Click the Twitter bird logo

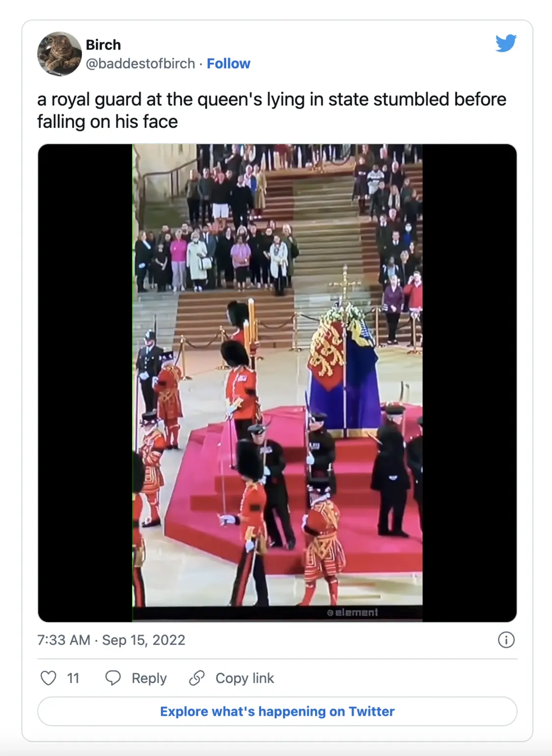pos(506,43)
